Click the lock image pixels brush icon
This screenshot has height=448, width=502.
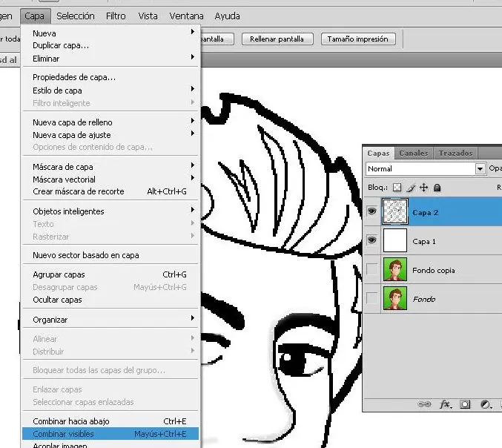point(411,188)
